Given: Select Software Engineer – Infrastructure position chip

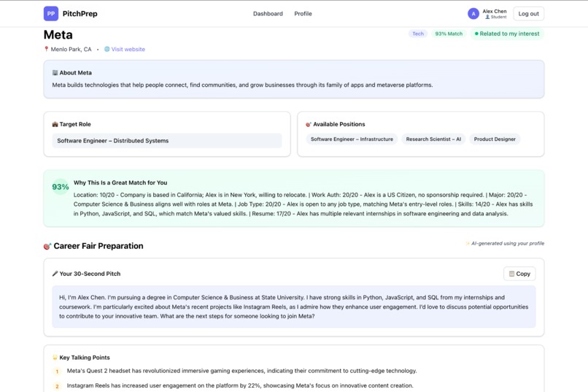Looking at the screenshot, I should coord(352,139).
